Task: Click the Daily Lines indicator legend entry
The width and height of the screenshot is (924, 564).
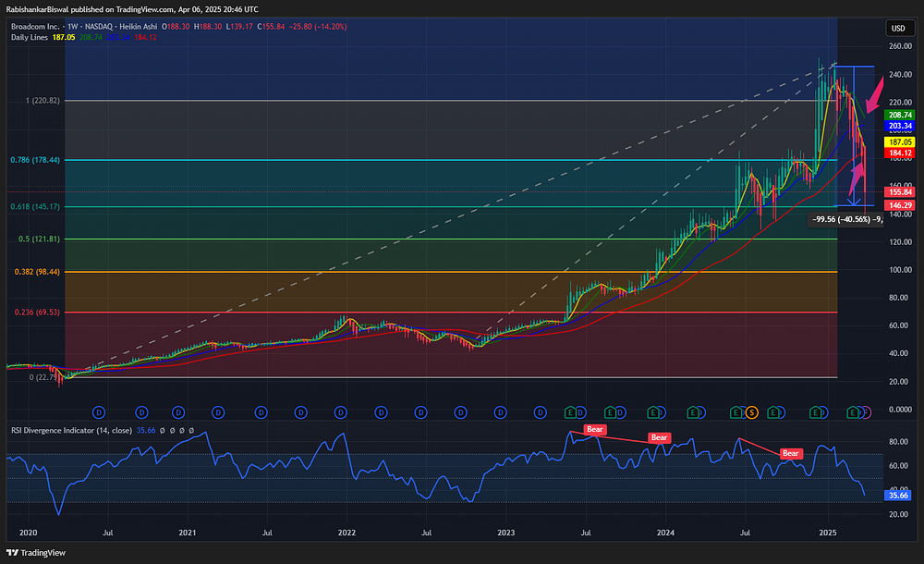Action: coord(30,42)
